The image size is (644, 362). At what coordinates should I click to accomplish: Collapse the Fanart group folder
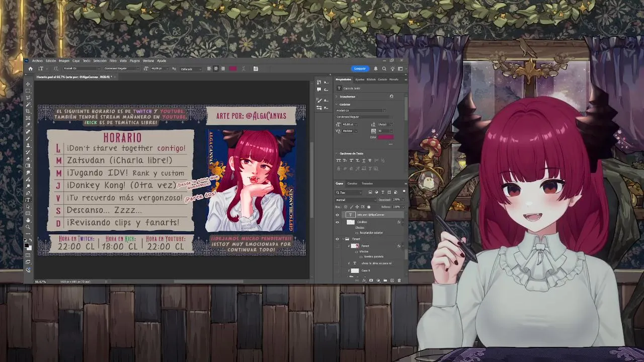point(343,239)
